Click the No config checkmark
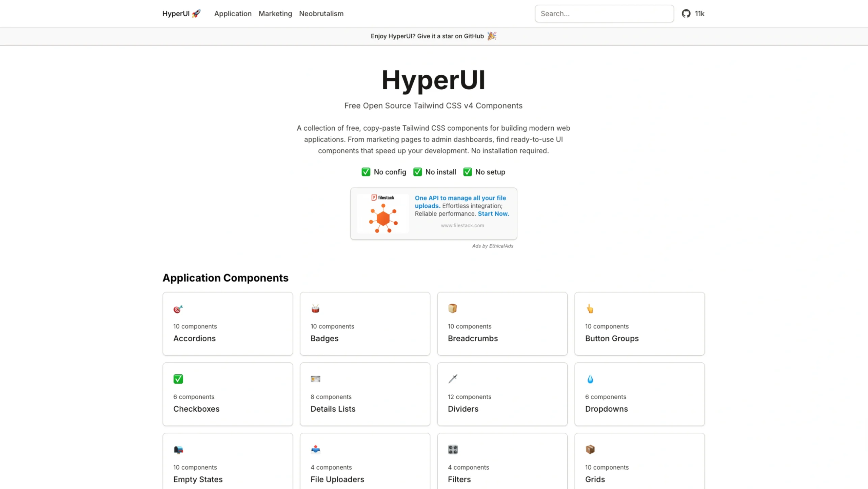The image size is (868, 489). click(x=366, y=172)
